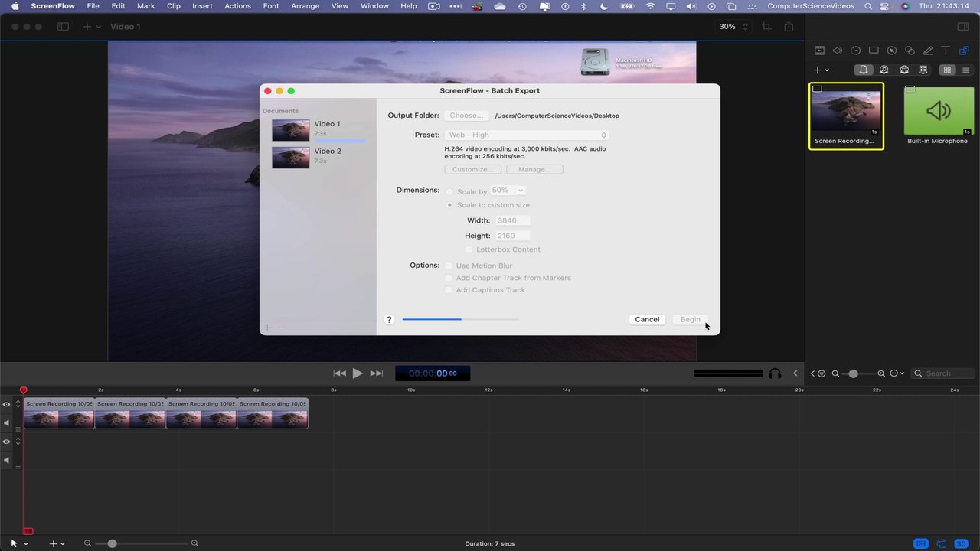The height and width of the screenshot is (551, 980).
Task: Open the timeline pointer tool dropdown
Action: click(x=19, y=543)
